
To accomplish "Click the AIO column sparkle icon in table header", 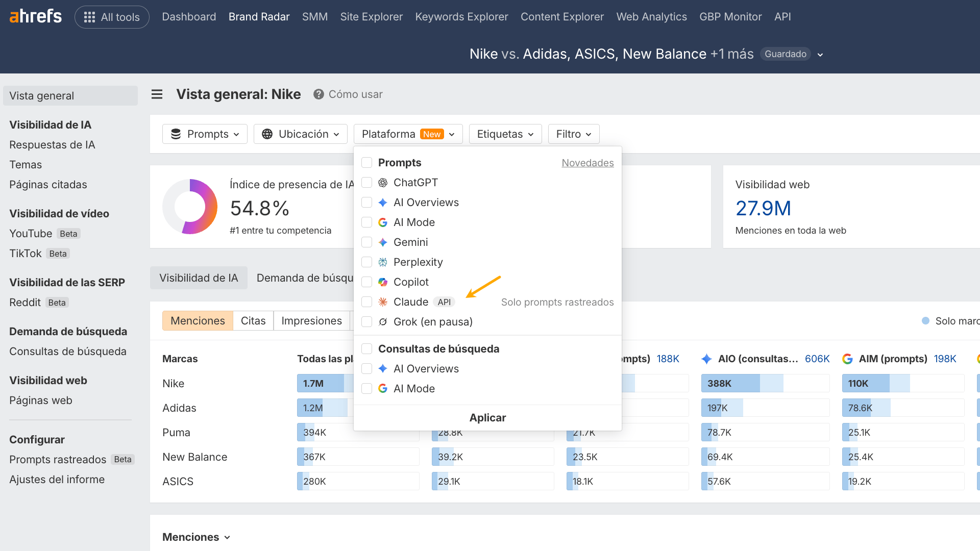I will point(707,359).
